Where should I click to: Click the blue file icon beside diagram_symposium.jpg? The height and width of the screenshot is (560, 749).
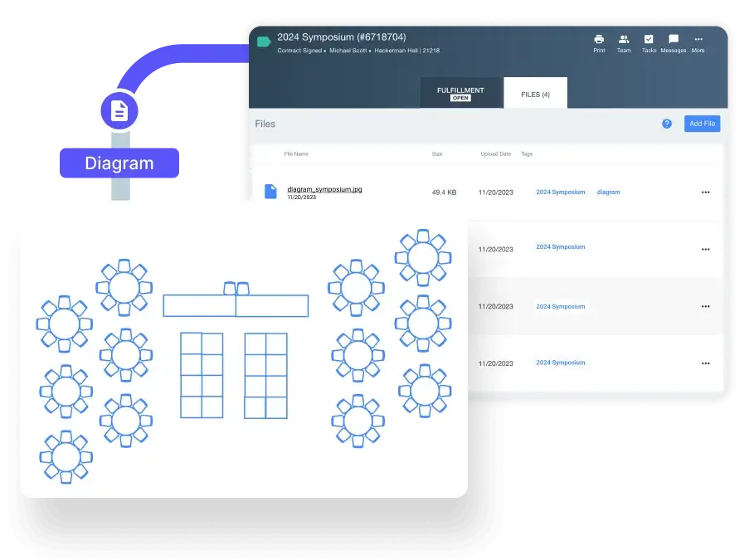point(270,192)
